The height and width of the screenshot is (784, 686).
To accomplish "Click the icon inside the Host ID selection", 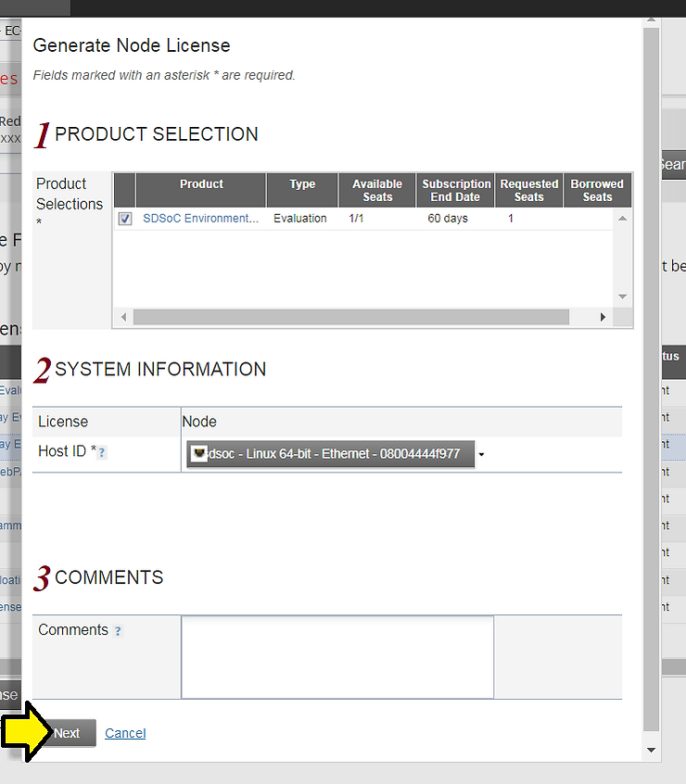I will [x=198, y=454].
